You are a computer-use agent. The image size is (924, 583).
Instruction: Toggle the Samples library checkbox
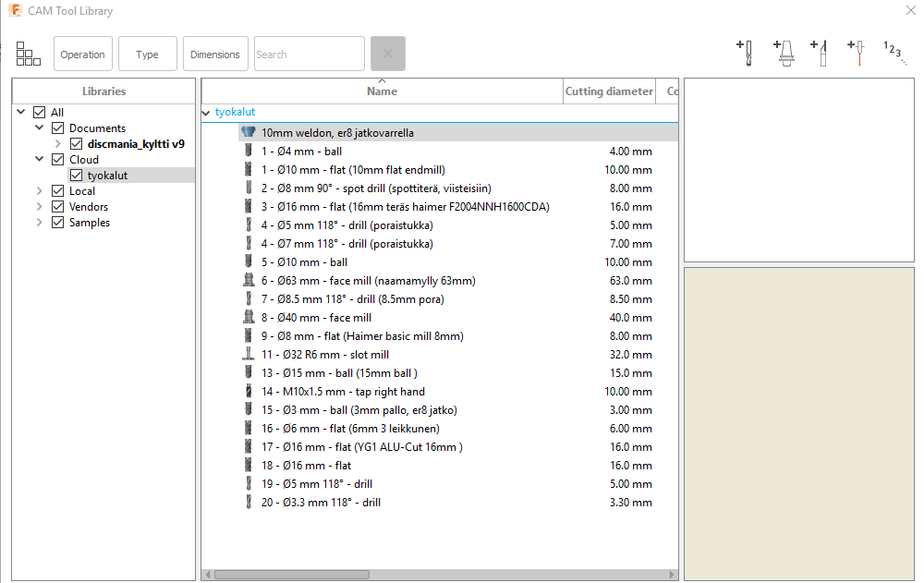(x=57, y=222)
